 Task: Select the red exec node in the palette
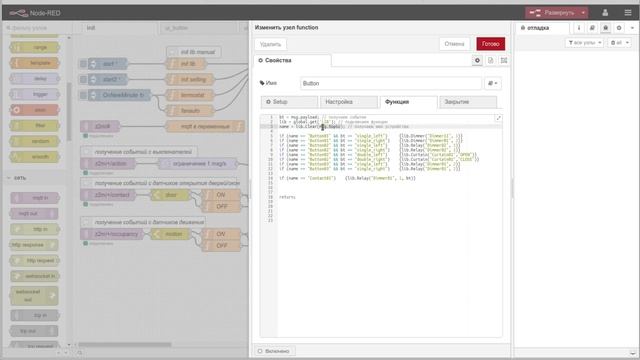pos(35,110)
